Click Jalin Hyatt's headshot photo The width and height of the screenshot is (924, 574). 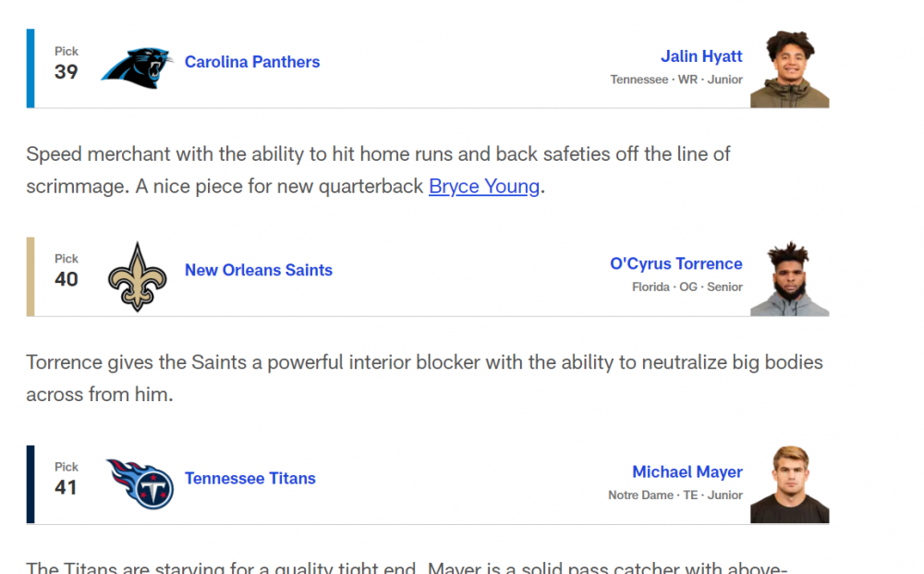pyautogui.click(x=789, y=69)
